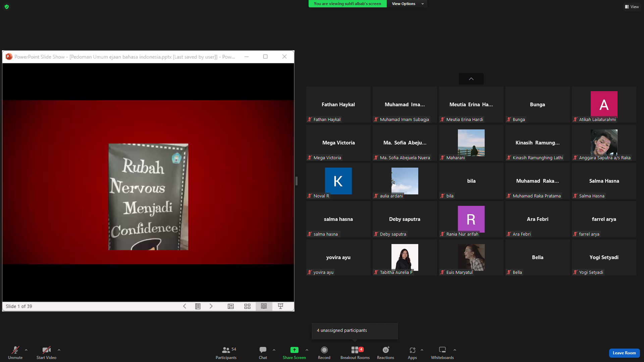Switch to Slide Sorter view
The height and width of the screenshot is (362, 644).
[248, 306]
